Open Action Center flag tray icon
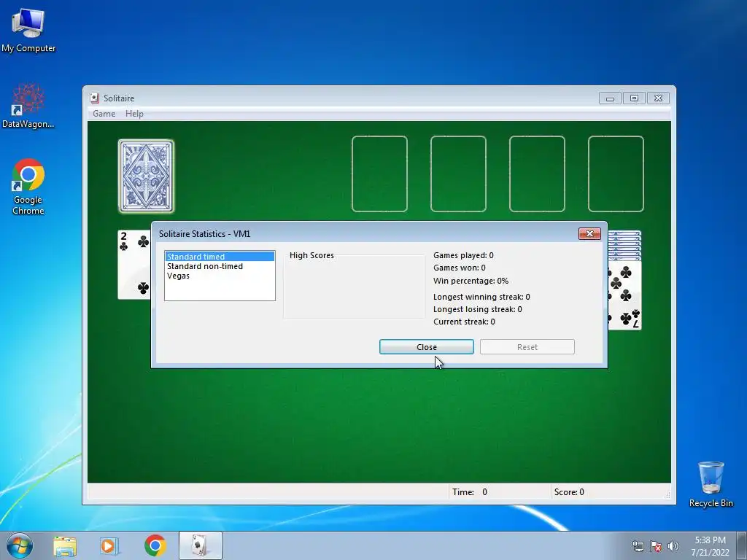Viewport: 747px width, 560px height. 656,546
